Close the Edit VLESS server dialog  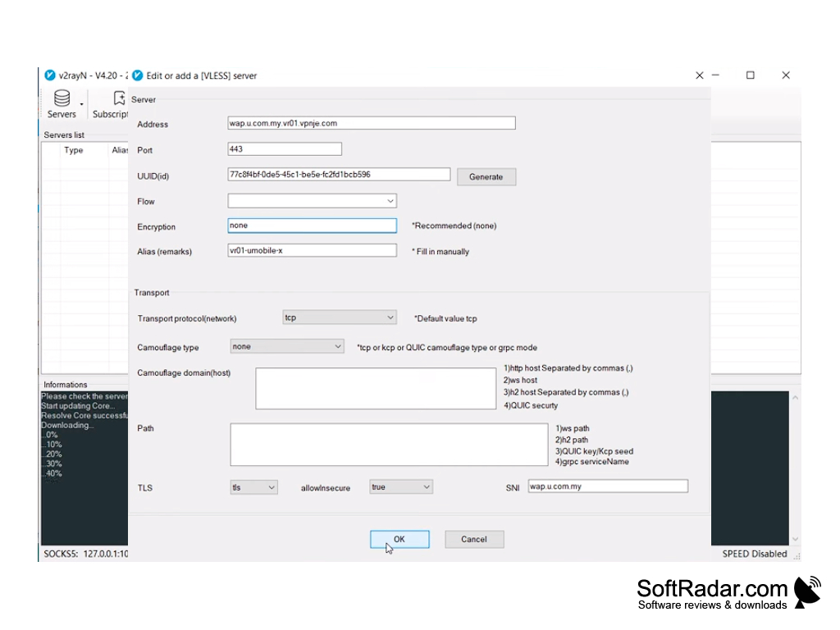[699, 75]
